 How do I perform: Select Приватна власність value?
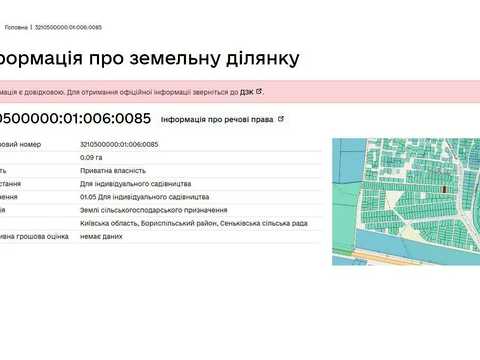[113, 171]
